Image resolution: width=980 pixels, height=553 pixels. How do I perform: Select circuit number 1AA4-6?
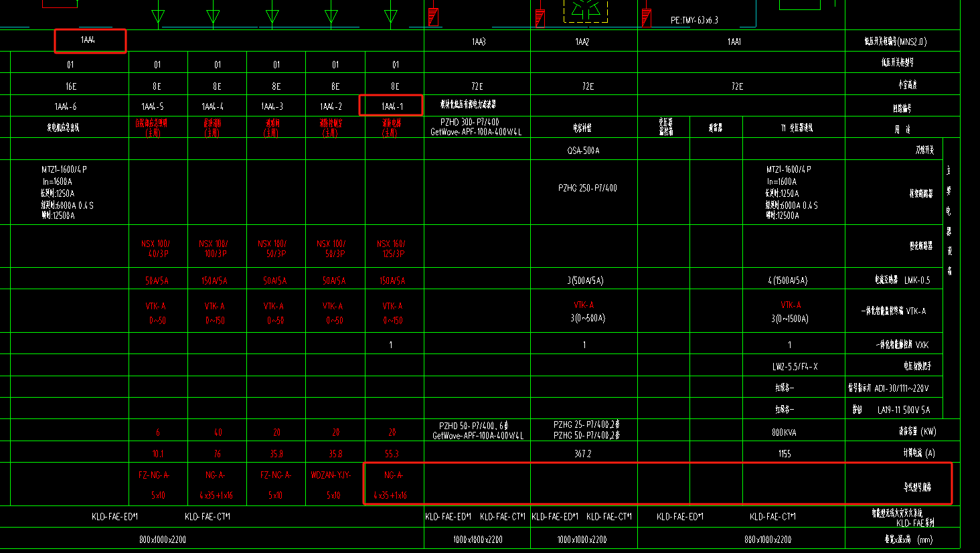[x=66, y=106]
